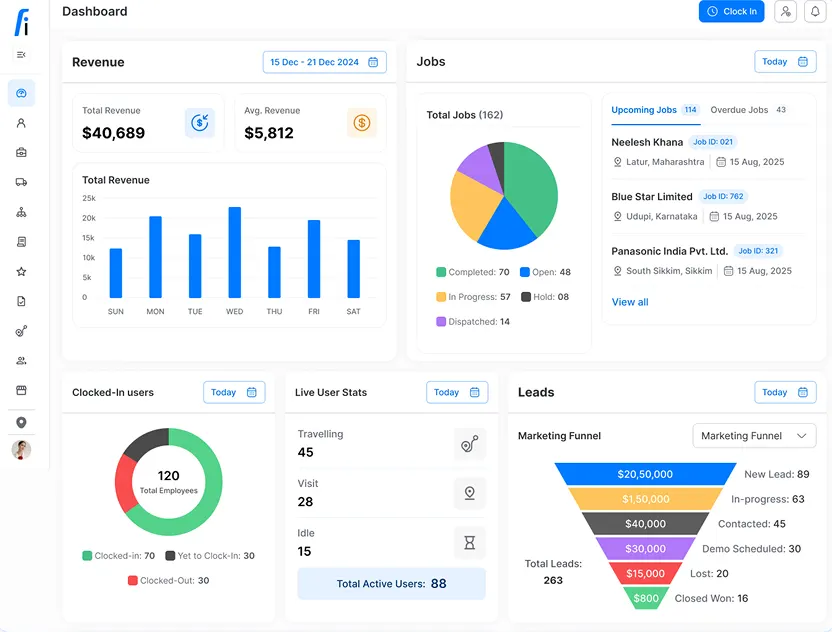832x632 pixels.
Task: Click the 120 Total Employees donut center
Action: point(169,482)
